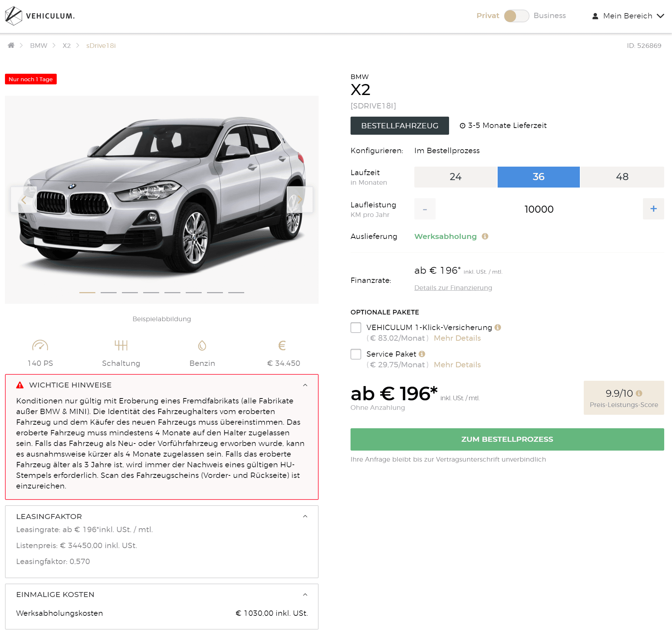The image size is (672, 636).
Task: Click the Benzin fuel drop icon
Action: coord(202,345)
